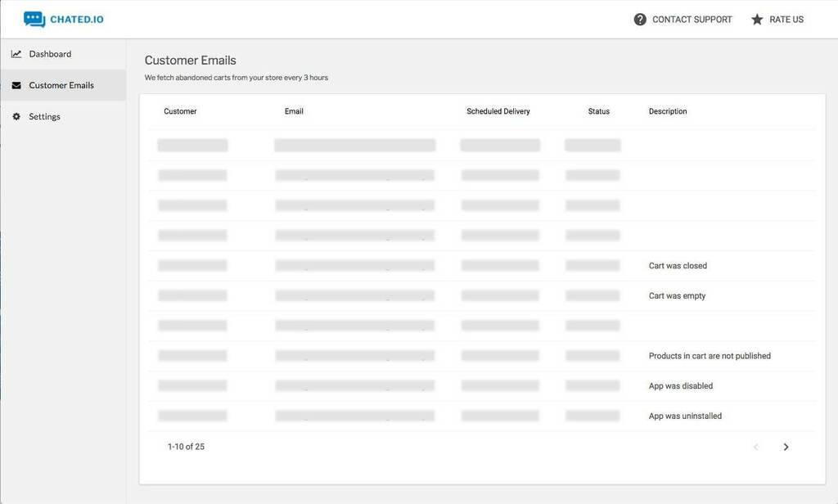Select the row saying Cart was closed
This screenshot has height=504, width=838.
482,266
